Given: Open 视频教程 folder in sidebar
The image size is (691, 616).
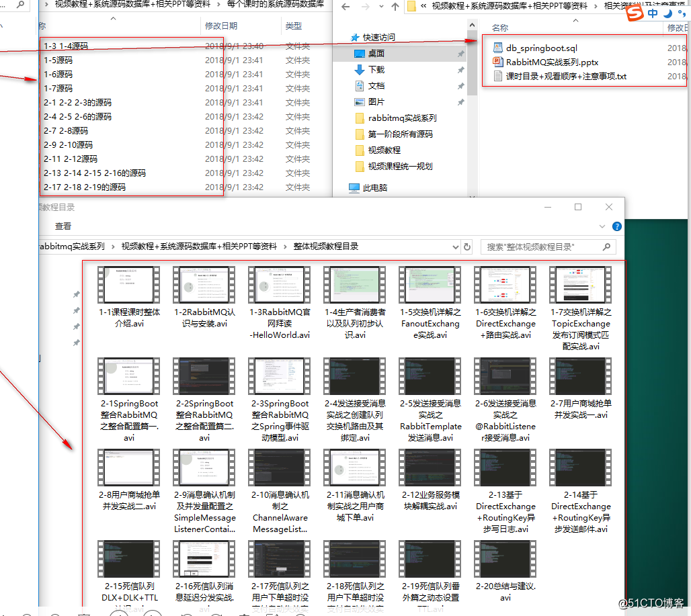Looking at the screenshot, I should click(x=384, y=150).
